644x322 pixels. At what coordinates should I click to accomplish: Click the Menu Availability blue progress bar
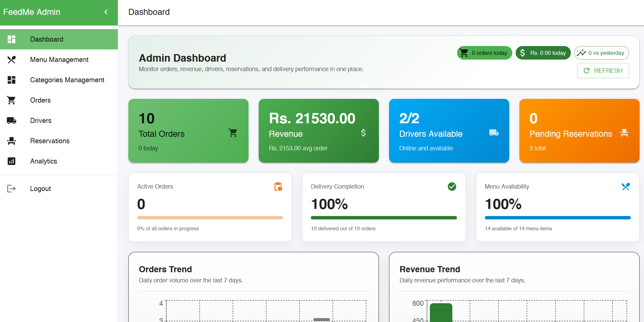(558, 218)
